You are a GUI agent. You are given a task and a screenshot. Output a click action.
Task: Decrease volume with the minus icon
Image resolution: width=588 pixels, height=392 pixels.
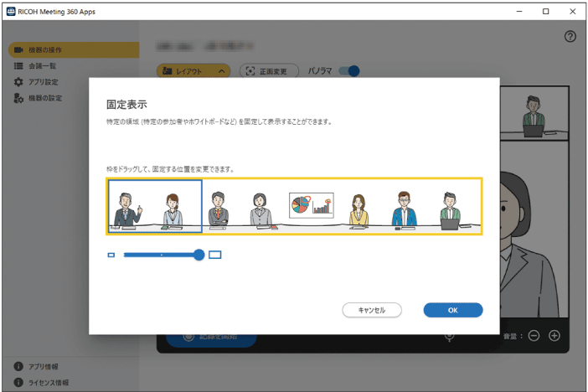tap(534, 335)
